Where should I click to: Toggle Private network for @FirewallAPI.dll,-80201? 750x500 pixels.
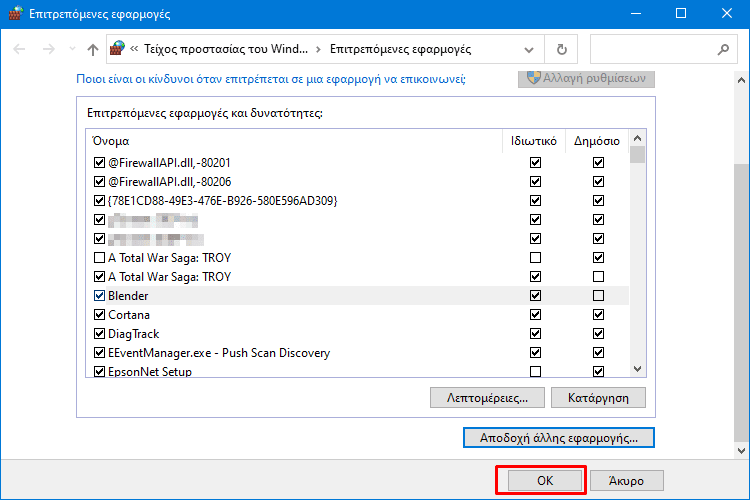[x=535, y=163]
